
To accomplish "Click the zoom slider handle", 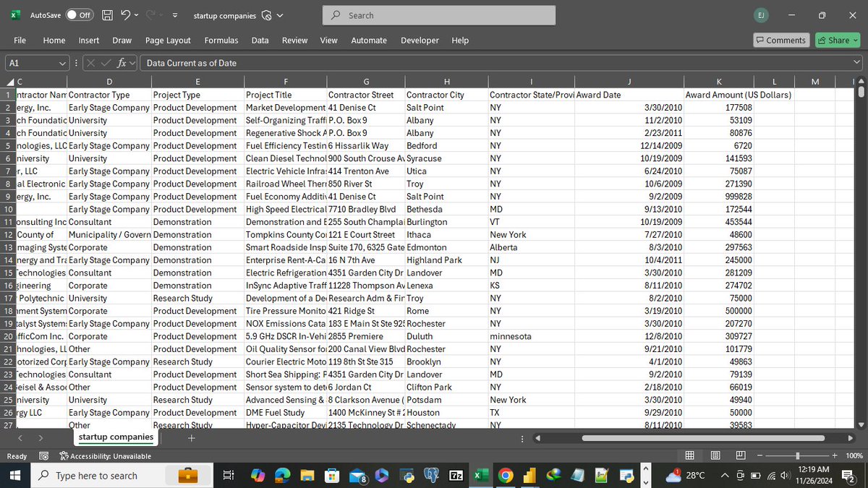I will [x=798, y=455].
